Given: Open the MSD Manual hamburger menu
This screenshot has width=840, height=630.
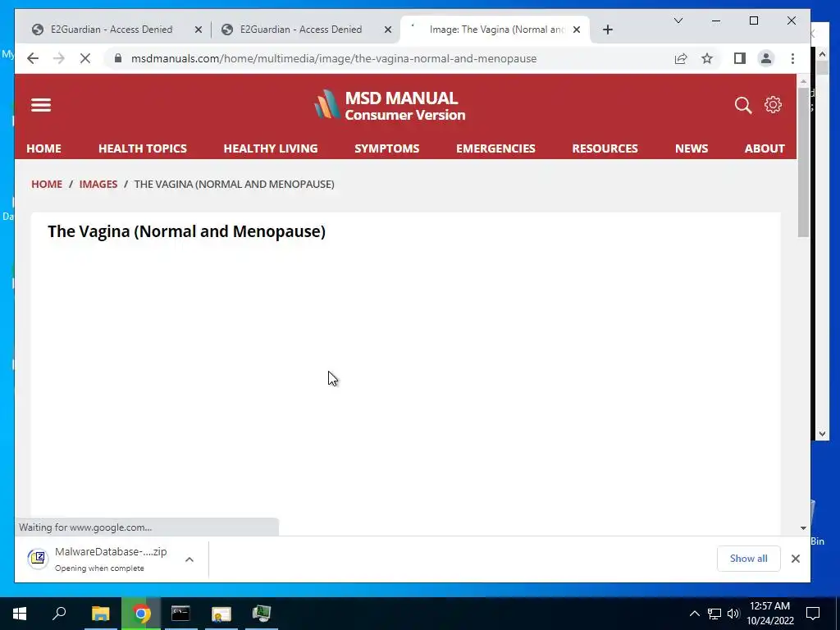Looking at the screenshot, I should tap(41, 105).
